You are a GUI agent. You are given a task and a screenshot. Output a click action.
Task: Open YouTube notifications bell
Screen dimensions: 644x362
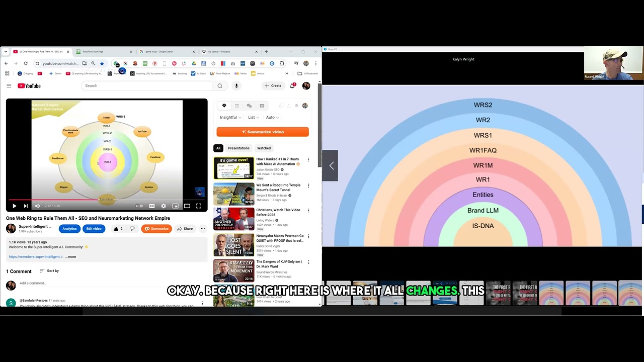point(292,86)
